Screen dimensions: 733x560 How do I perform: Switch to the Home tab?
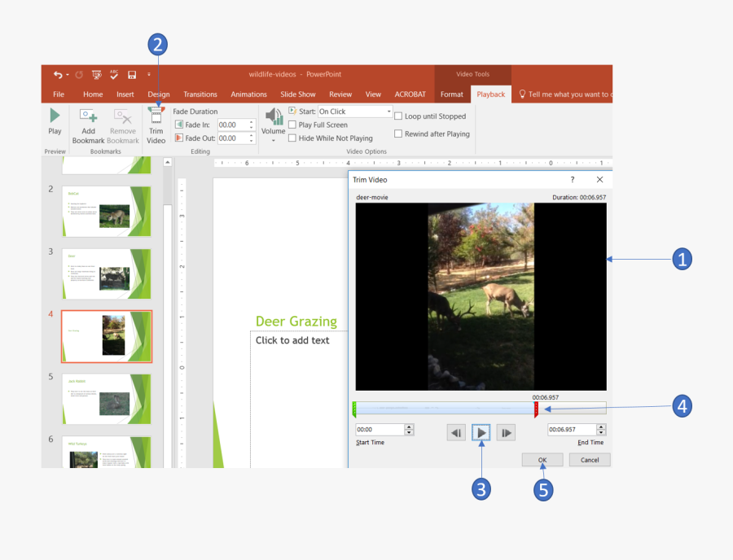pyautogui.click(x=93, y=94)
